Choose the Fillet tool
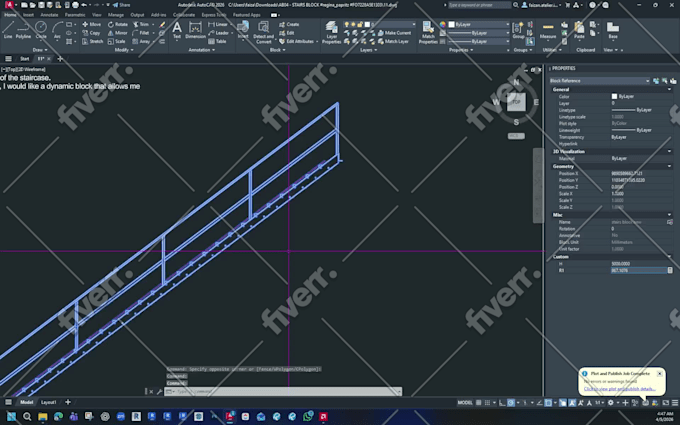 pos(141,33)
